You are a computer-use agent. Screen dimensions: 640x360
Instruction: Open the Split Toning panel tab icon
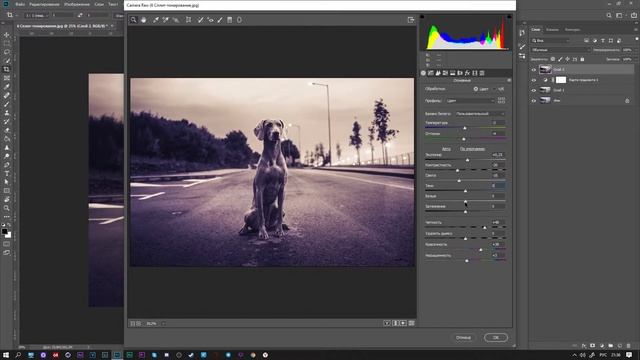coord(453,73)
